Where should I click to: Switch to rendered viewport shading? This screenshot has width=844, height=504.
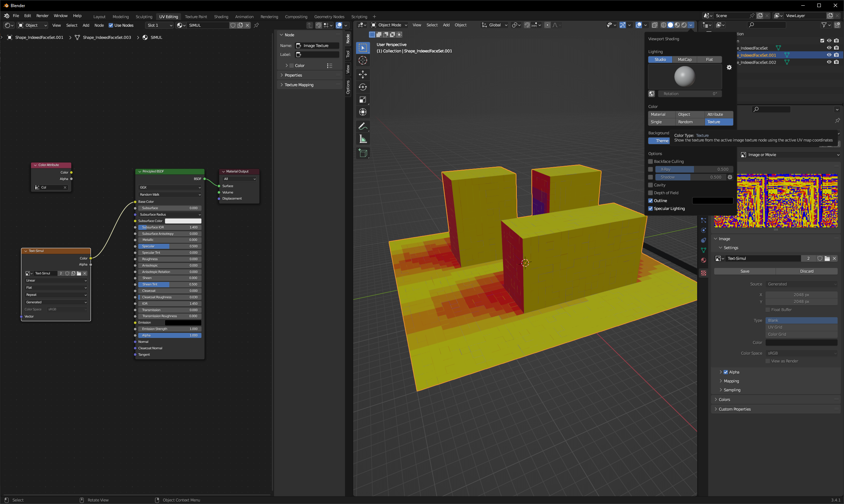[684, 25]
